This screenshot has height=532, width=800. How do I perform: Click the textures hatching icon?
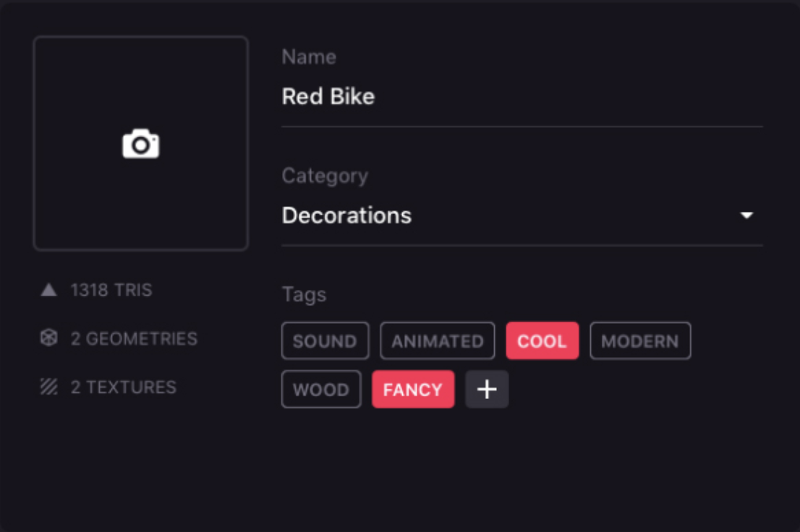point(48,387)
